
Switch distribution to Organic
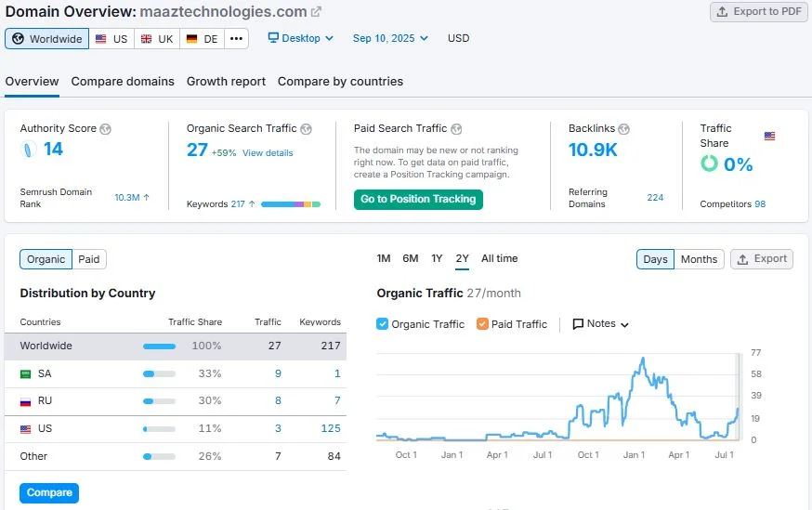[46, 259]
